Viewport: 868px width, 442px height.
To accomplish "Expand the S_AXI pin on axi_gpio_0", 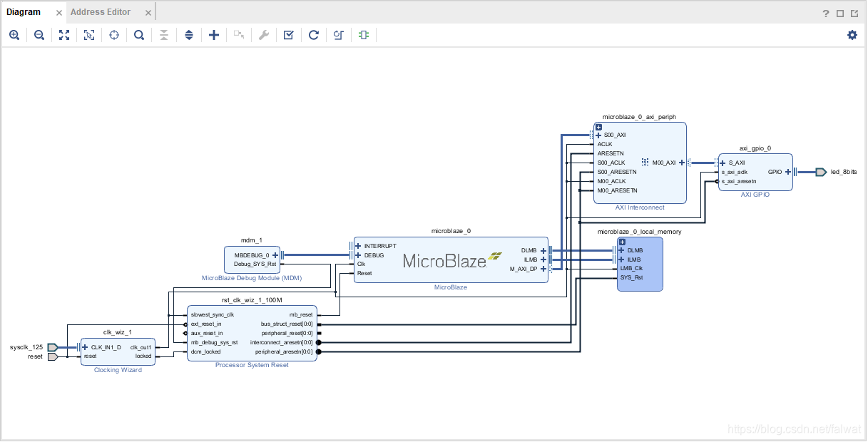I will 723,163.
